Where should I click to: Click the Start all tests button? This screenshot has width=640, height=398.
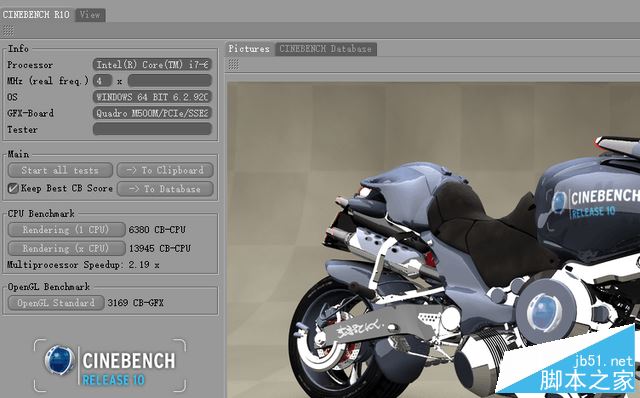click(x=60, y=170)
